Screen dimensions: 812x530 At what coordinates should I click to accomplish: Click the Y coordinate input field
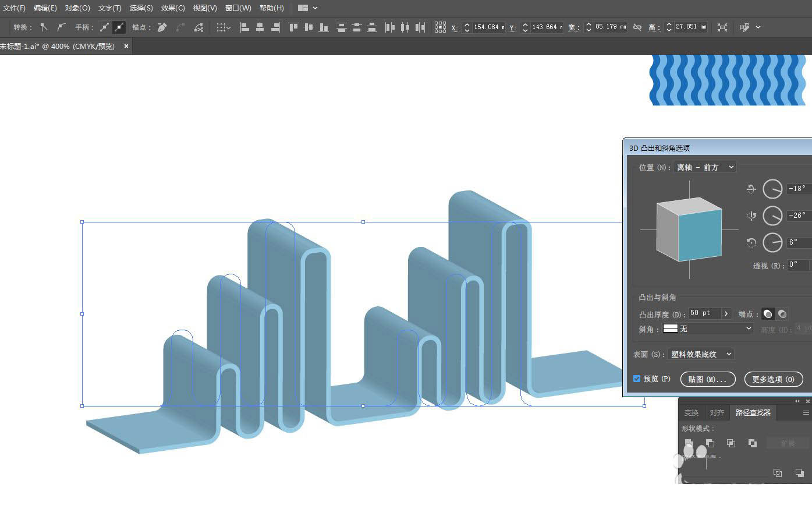[x=547, y=27]
